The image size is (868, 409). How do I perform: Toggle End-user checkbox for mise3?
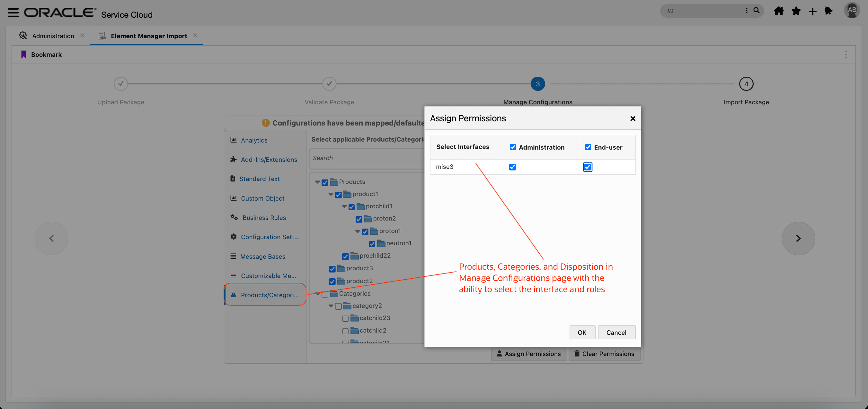[x=587, y=167]
